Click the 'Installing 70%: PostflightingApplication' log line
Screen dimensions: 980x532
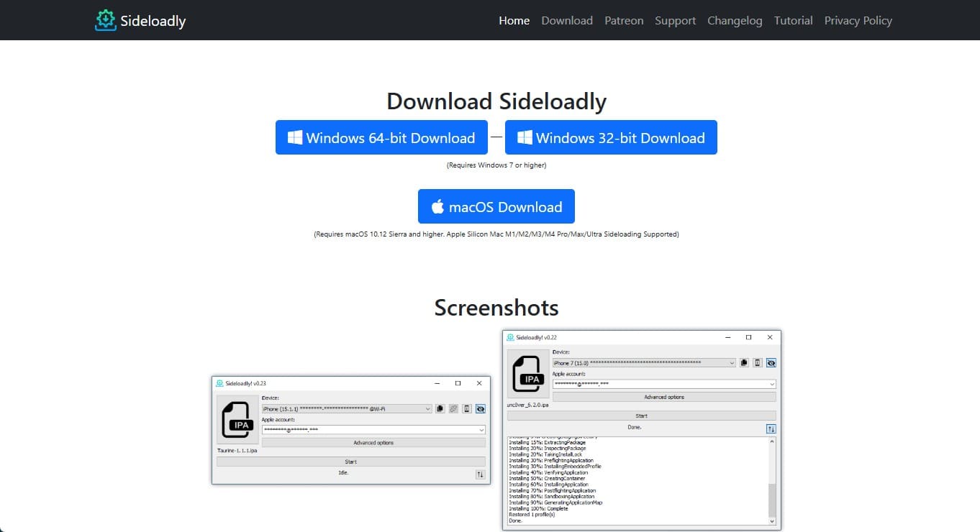point(552,490)
